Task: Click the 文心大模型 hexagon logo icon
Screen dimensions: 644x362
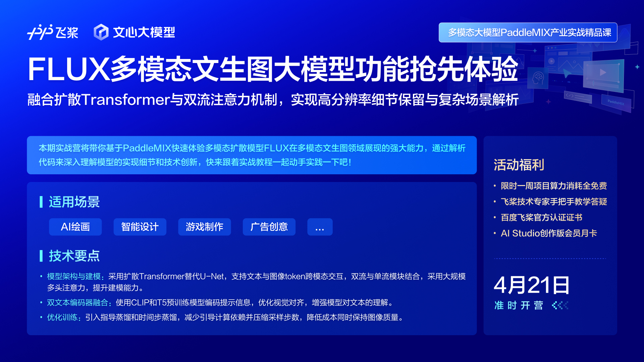Action: point(101,32)
